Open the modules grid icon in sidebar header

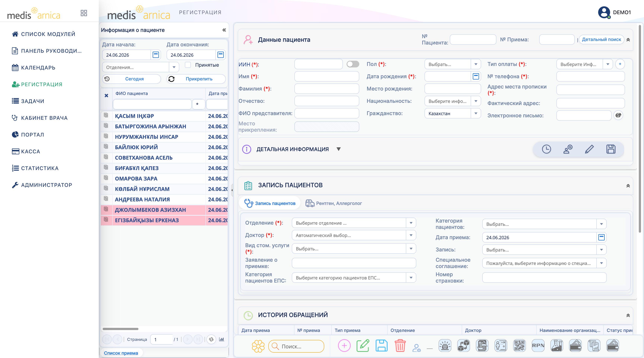[x=84, y=13]
